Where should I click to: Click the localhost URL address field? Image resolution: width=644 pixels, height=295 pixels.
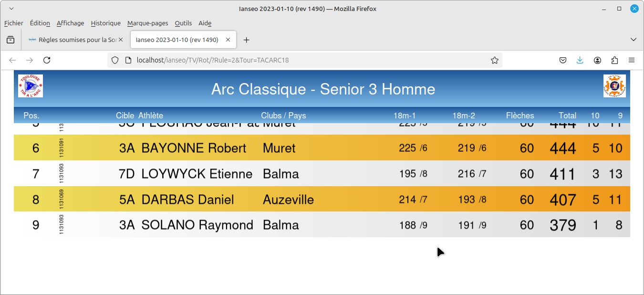tap(305, 60)
